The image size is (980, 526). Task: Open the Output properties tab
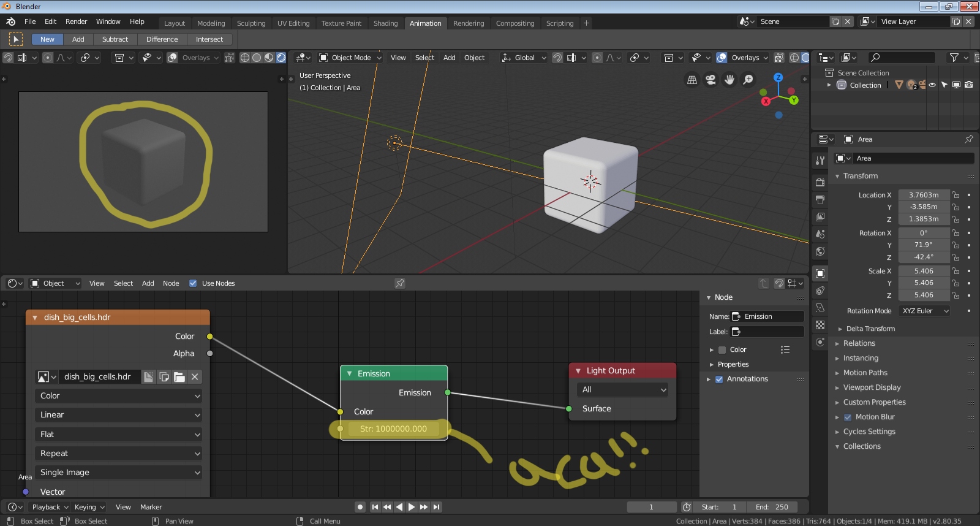(x=820, y=199)
